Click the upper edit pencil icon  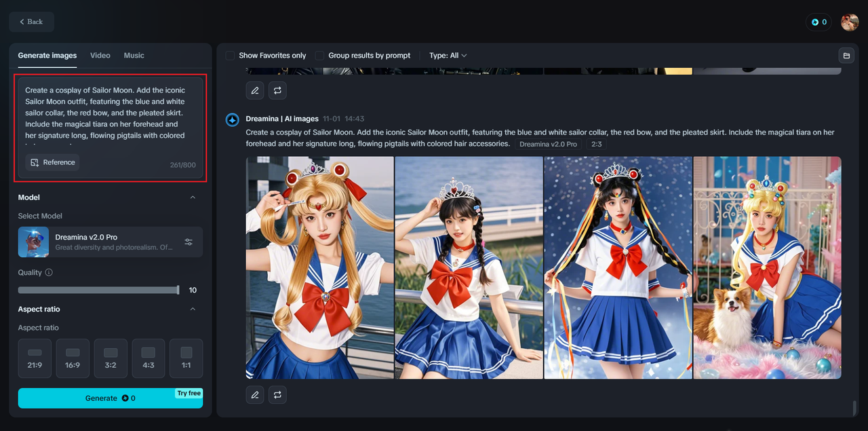(255, 90)
